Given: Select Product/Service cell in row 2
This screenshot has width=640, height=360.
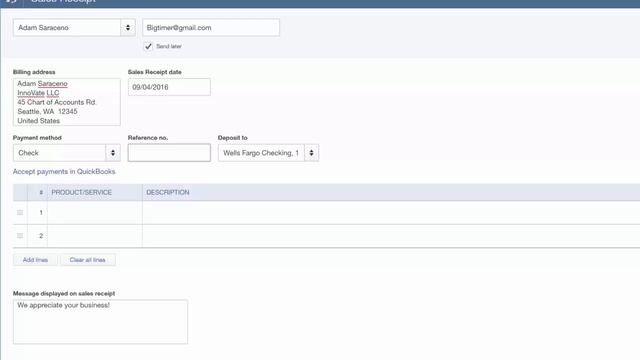Looking at the screenshot, I should point(95,236).
